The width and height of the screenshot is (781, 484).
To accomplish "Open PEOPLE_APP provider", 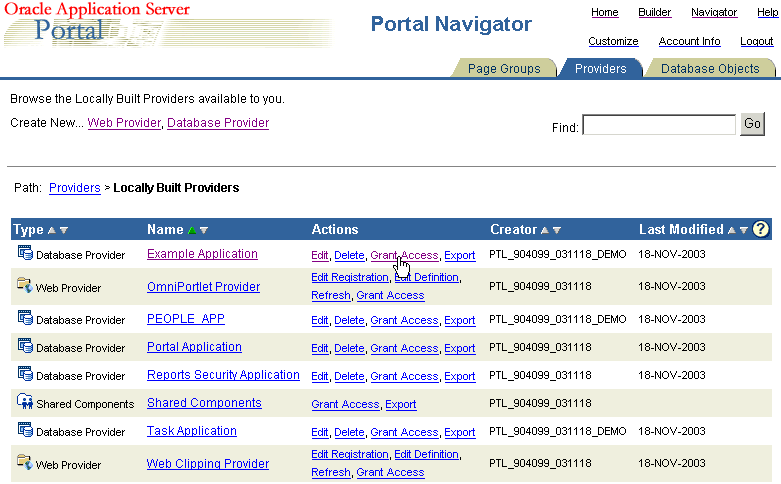I will 186,319.
